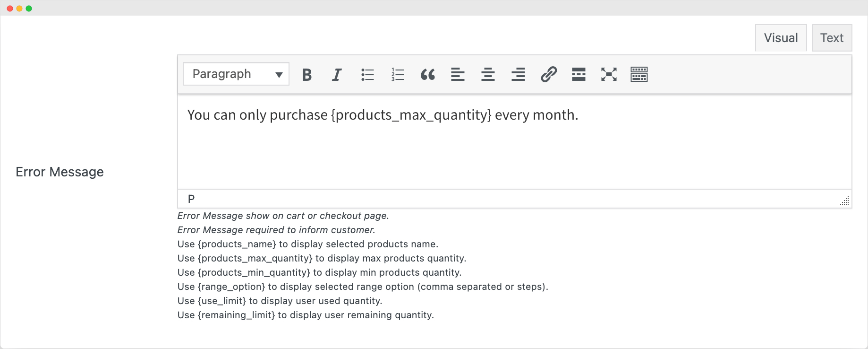Insert a Read More tag

[x=579, y=75]
